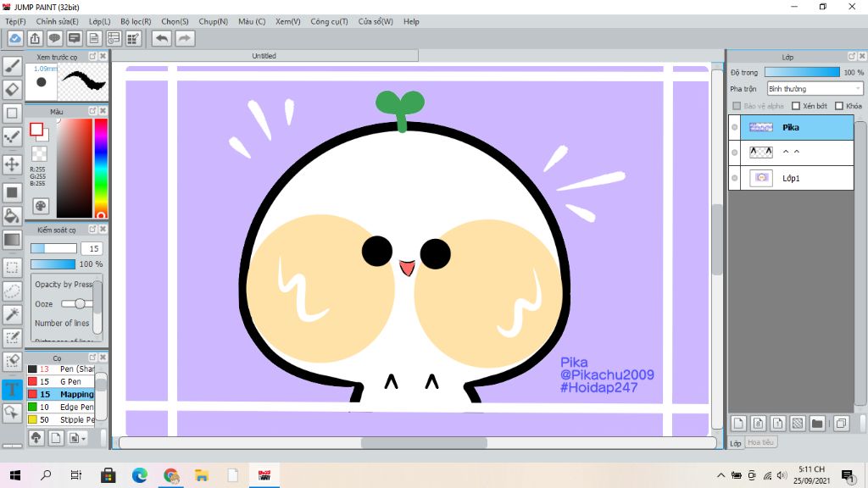The width and height of the screenshot is (868, 488).
Task: Activate the Magic Wand tool
Action: 12,314
